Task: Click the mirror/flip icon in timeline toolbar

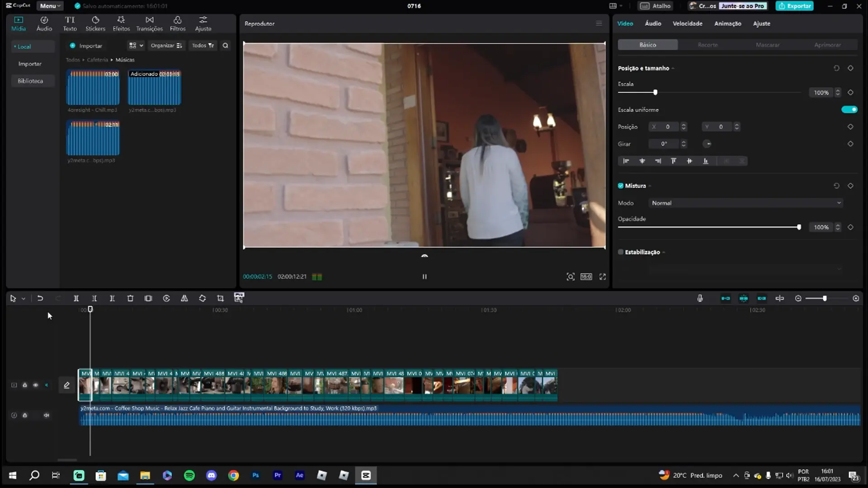Action: point(184,298)
